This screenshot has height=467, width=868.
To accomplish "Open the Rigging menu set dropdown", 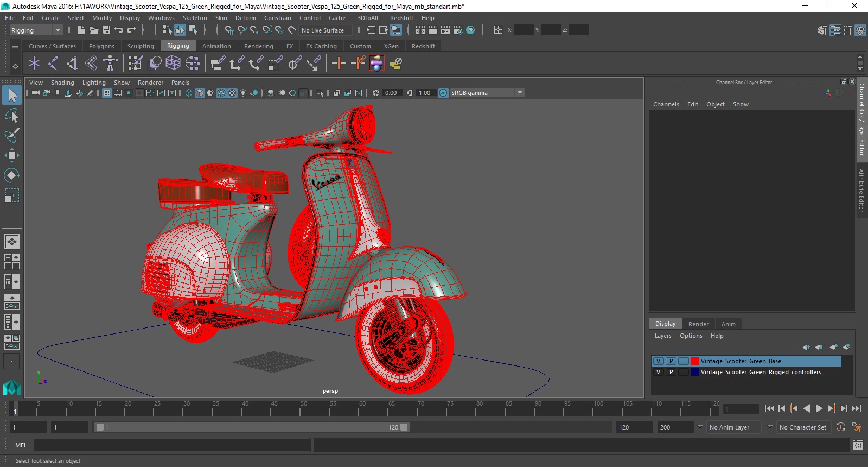I will click(x=36, y=30).
